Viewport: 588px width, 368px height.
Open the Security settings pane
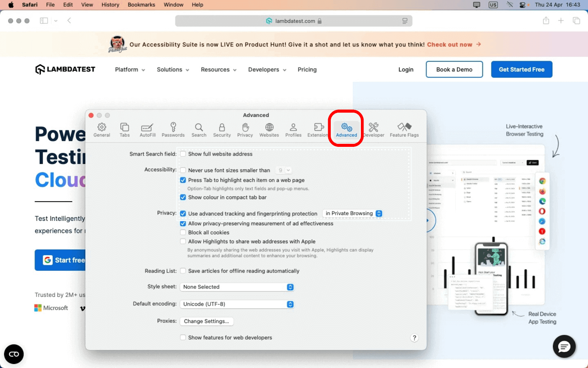click(x=222, y=130)
